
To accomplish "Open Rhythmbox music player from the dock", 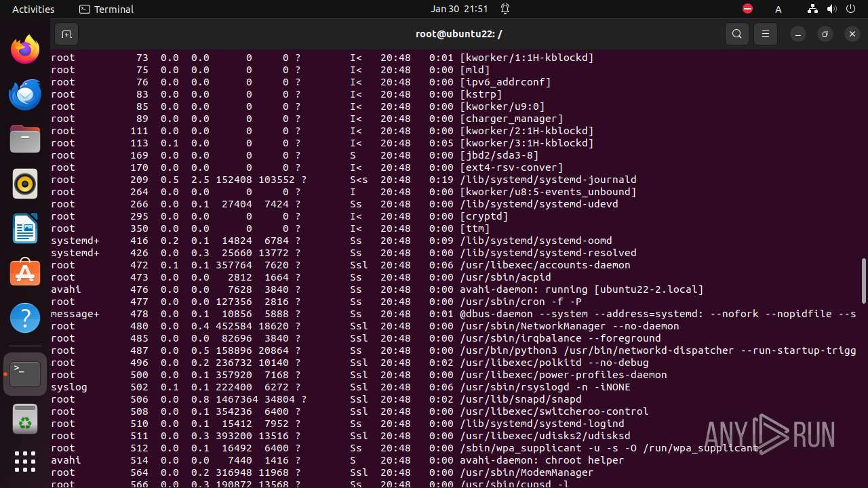I will click(x=25, y=184).
